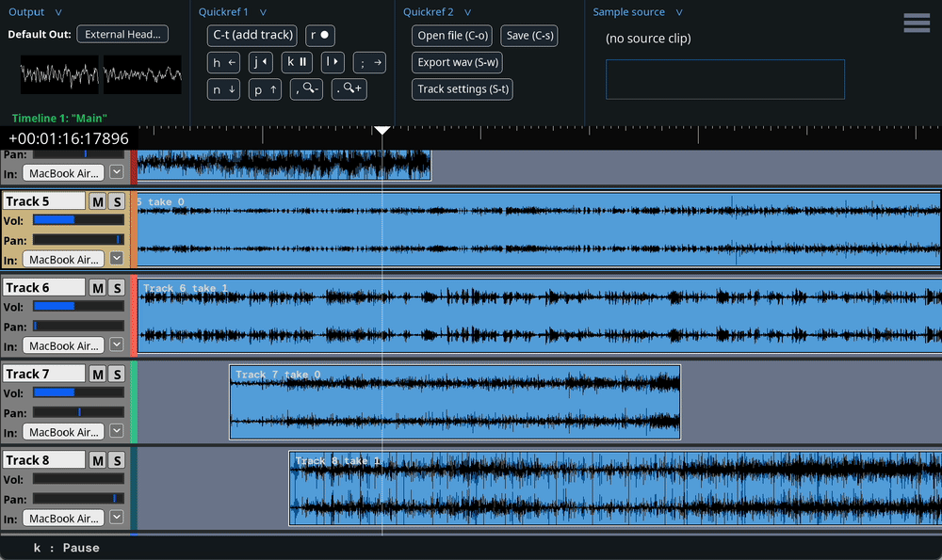Collapse the Quickref 1 panel
Screen dimensions: 942x560
pyautogui.click(x=263, y=12)
